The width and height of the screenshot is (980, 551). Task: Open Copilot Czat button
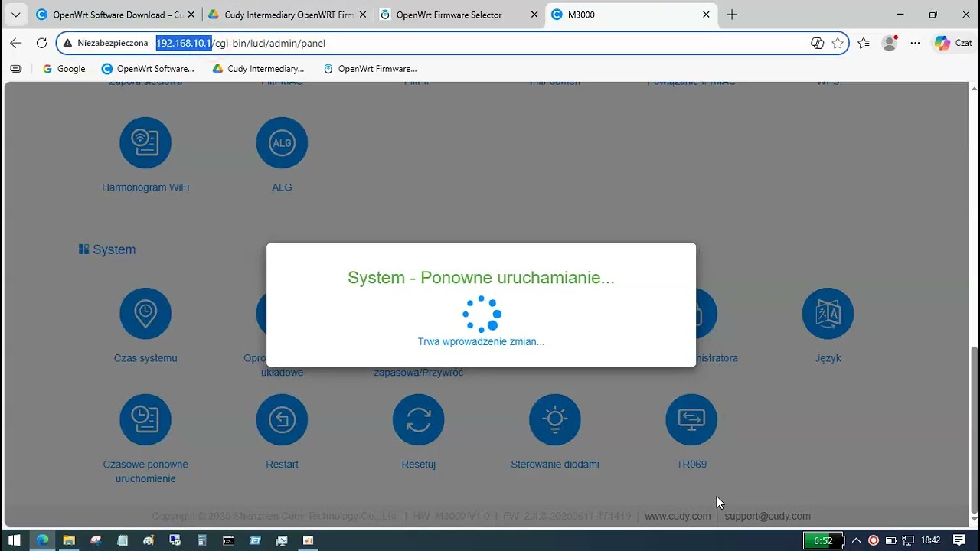pos(952,43)
